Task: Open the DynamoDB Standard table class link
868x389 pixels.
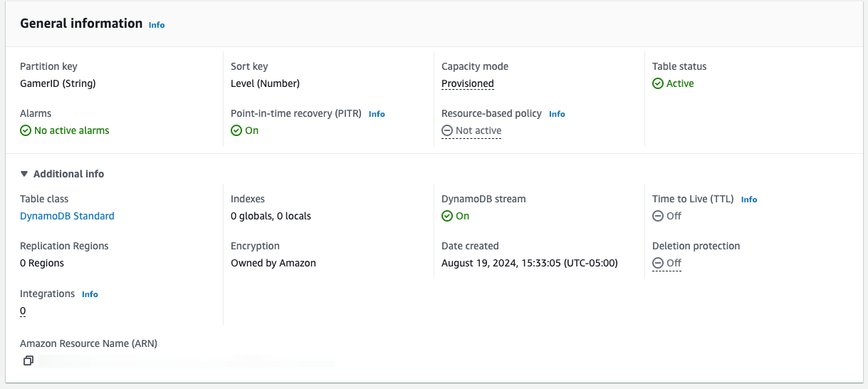Action: 67,216
